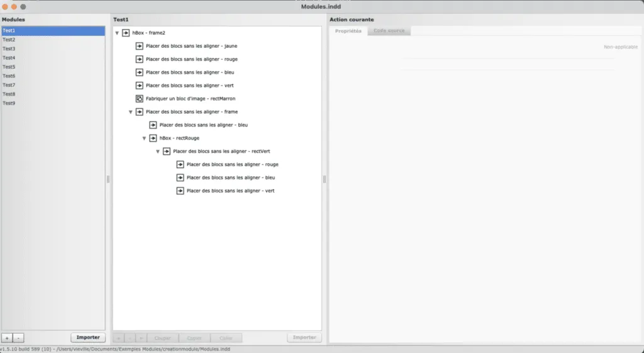
Task: Collapse the 'Placer des blocs - frame' node
Action: pos(131,112)
